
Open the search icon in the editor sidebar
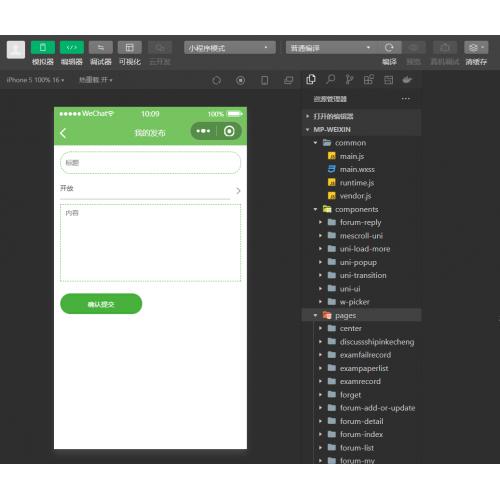pyautogui.click(x=330, y=80)
